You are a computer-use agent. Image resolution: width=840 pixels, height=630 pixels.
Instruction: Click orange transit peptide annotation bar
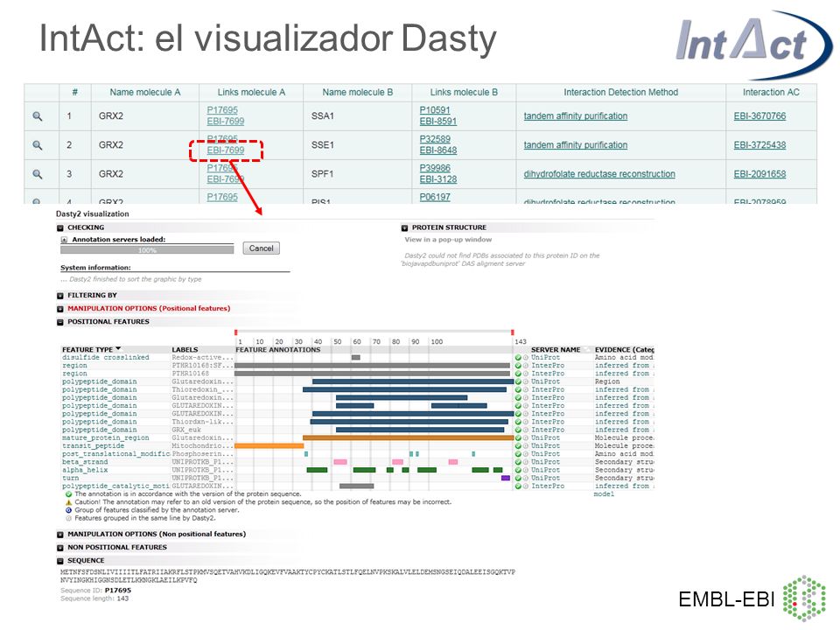pos(269,445)
